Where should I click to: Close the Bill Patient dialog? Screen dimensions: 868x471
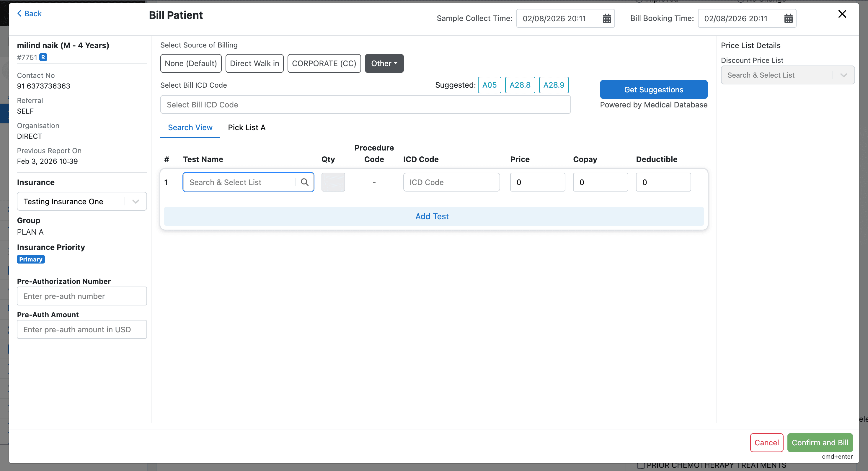(x=842, y=14)
